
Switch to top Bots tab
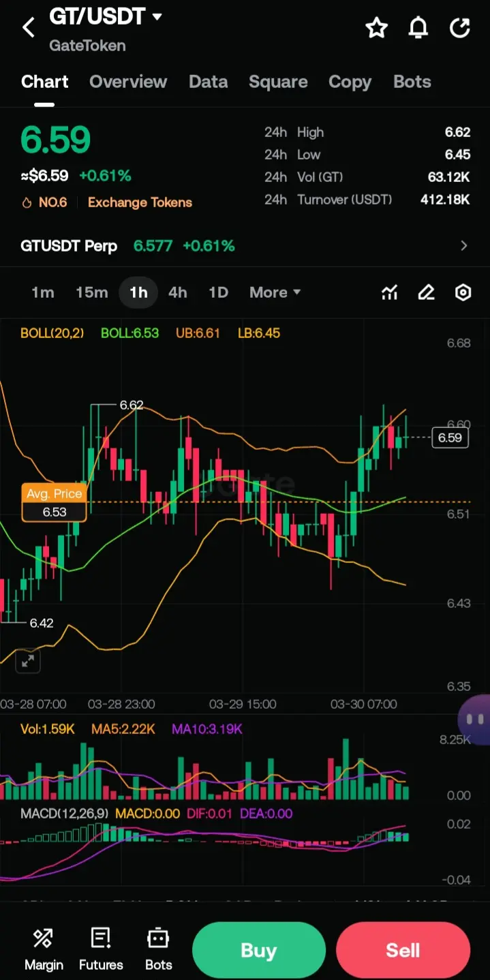(412, 82)
